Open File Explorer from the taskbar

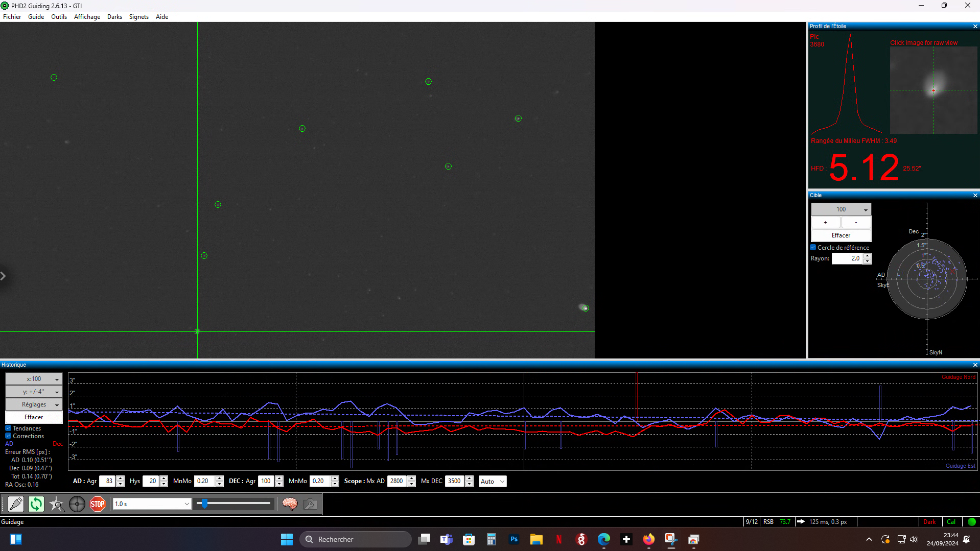click(536, 539)
